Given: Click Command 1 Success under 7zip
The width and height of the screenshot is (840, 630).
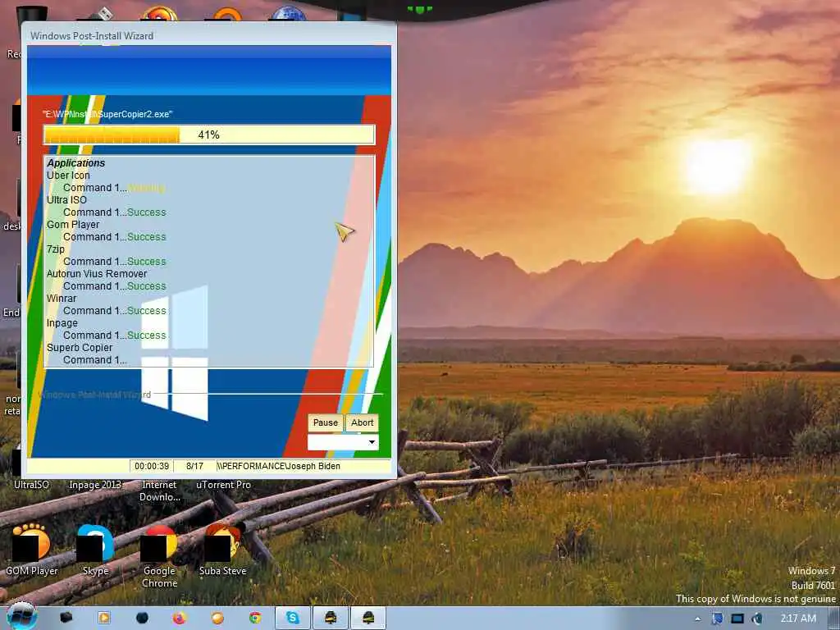Looking at the screenshot, I should 115,262.
